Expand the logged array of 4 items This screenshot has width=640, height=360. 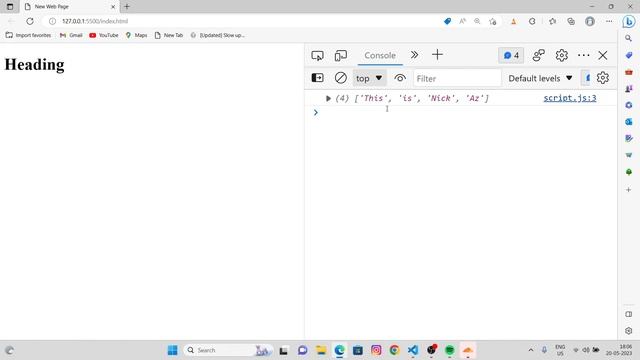pyautogui.click(x=328, y=98)
